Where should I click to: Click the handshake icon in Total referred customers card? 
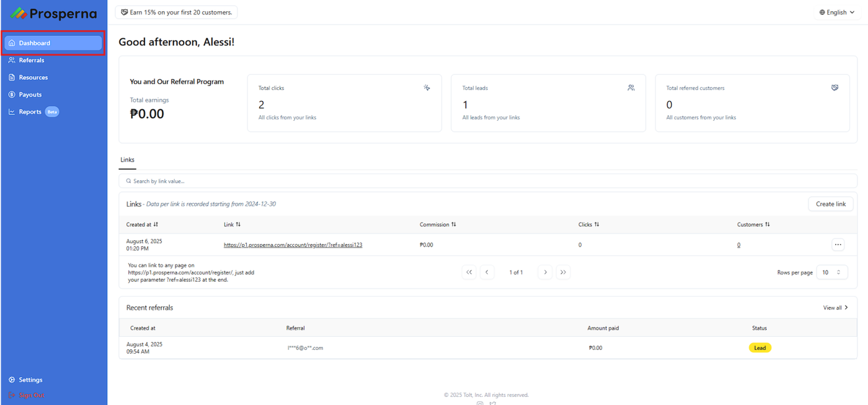[835, 88]
